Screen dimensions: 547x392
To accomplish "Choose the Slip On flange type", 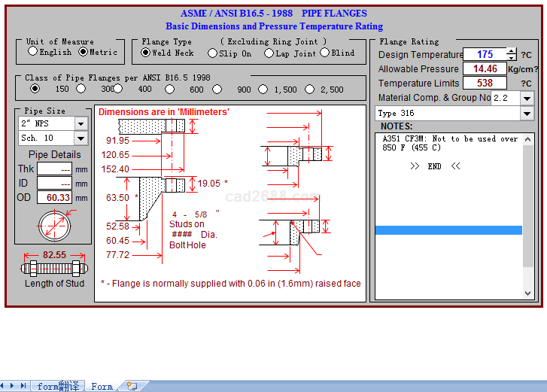I will coord(212,53).
